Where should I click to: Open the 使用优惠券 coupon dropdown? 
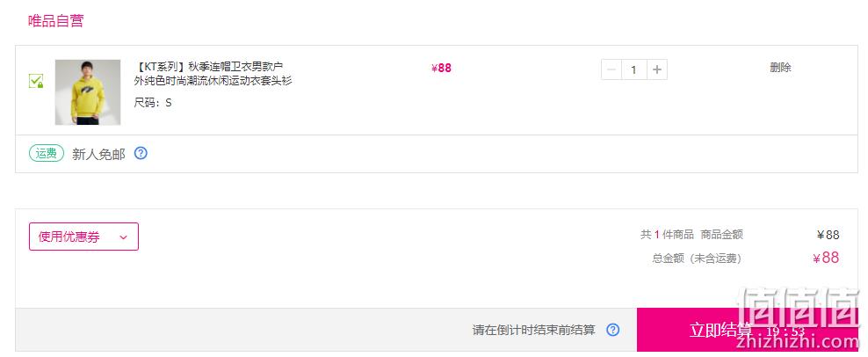[83, 237]
